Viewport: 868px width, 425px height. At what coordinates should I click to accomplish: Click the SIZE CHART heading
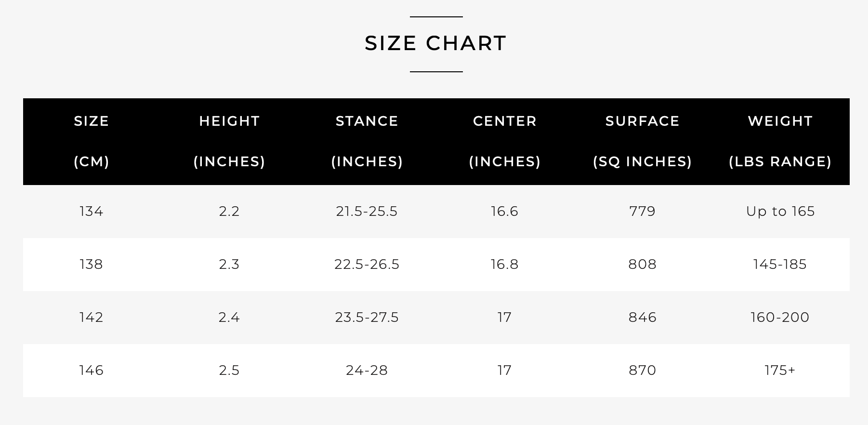coord(435,43)
